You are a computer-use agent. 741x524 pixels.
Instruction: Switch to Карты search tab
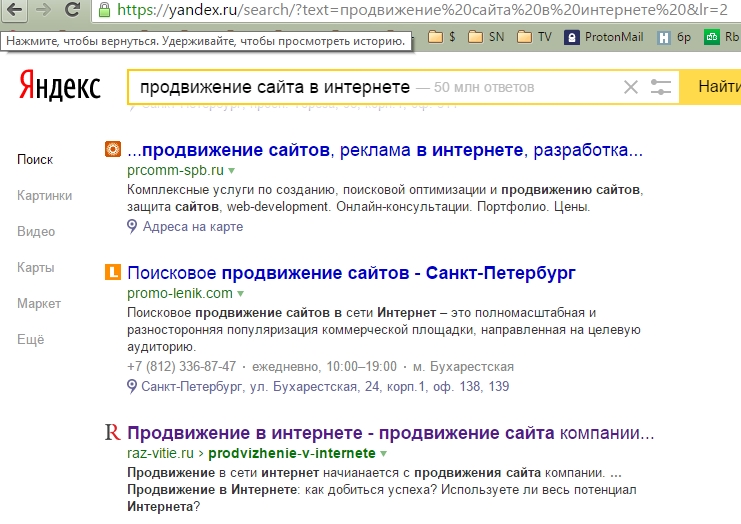(36, 267)
